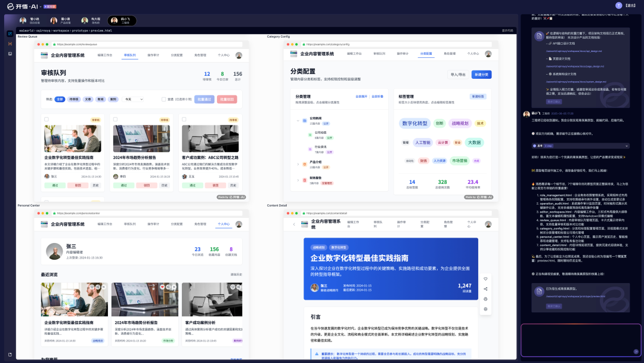Tick checkbox on 客户成功案例 review card
The image size is (644, 363).
pyautogui.click(x=184, y=119)
